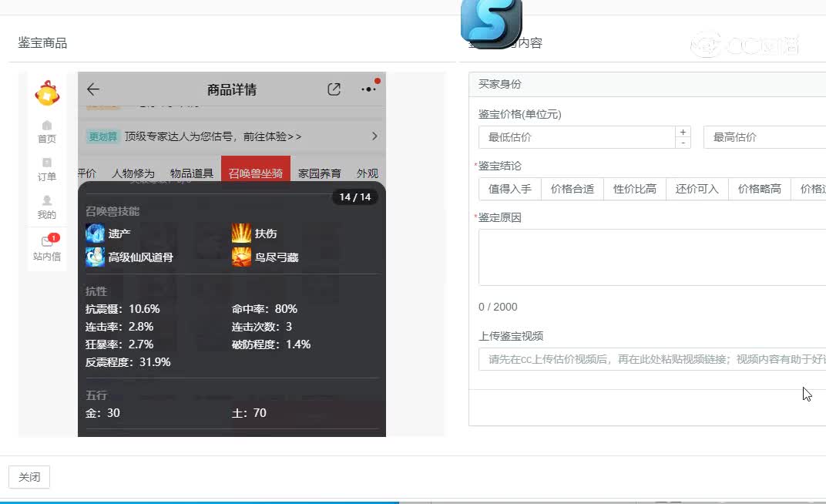The height and width of the screenshot is (504, 826).
Task: Click the 鉴定原因 text area
Action: tap(652, 257)
